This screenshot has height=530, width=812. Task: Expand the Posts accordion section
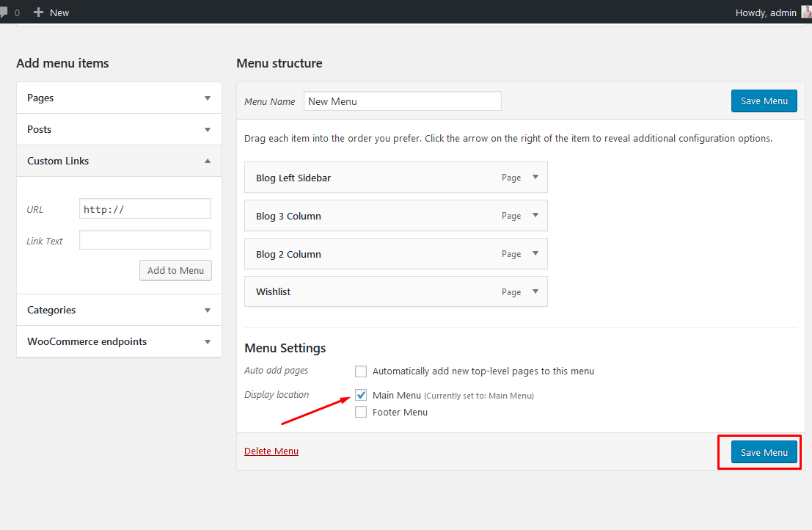click(208, 130)
